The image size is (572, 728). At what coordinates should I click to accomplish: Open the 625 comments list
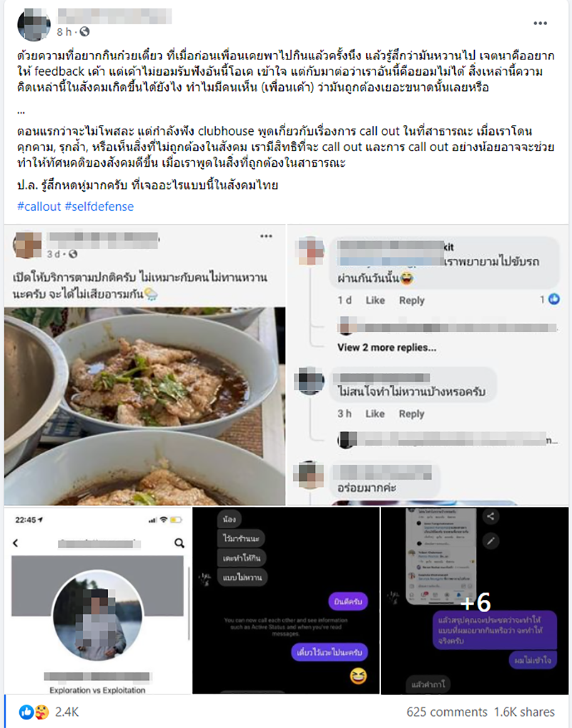[x=447, y=712]
